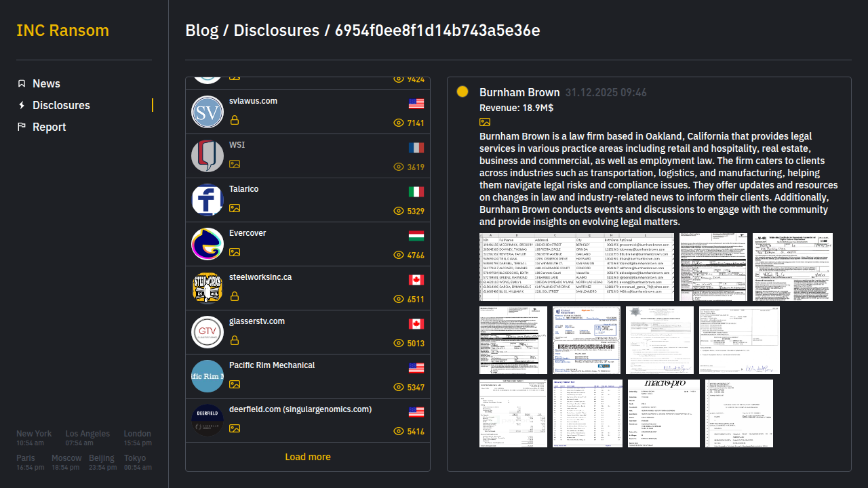
Task: Click the eye icon next to 5329 views
Action: coord(399,211)
